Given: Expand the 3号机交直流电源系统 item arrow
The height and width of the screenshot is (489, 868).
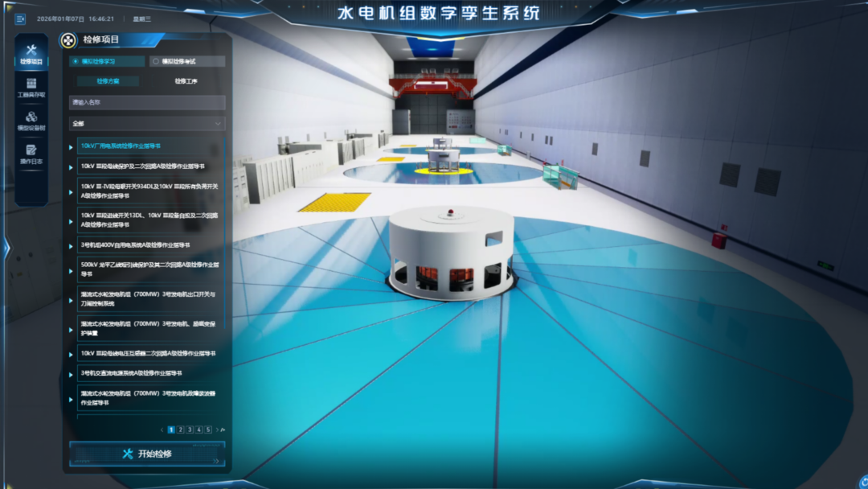Looking at the screenshot, I should (x=72, y=373).
